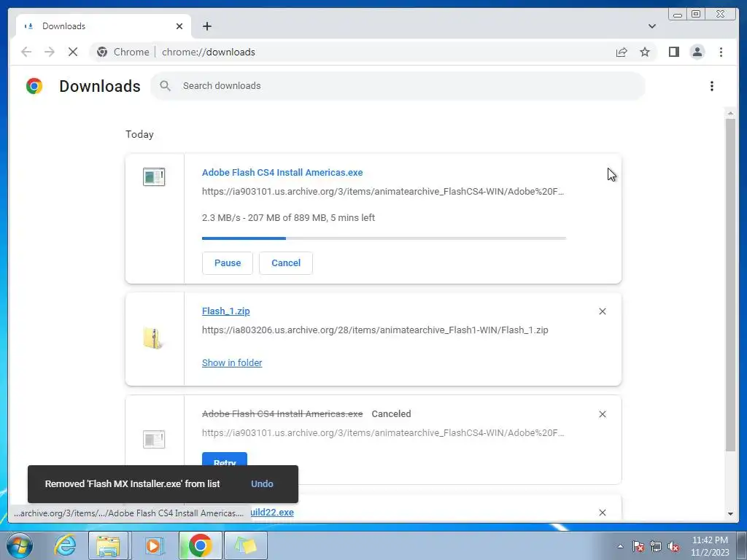Remove the uild22.exe entry from the list
This screenshot has height=560, width=747.
[602, 513]
